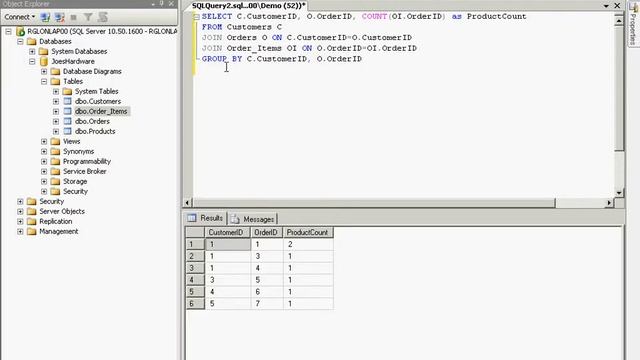Select Database Diagrams folder icon

tap(56, 71)
